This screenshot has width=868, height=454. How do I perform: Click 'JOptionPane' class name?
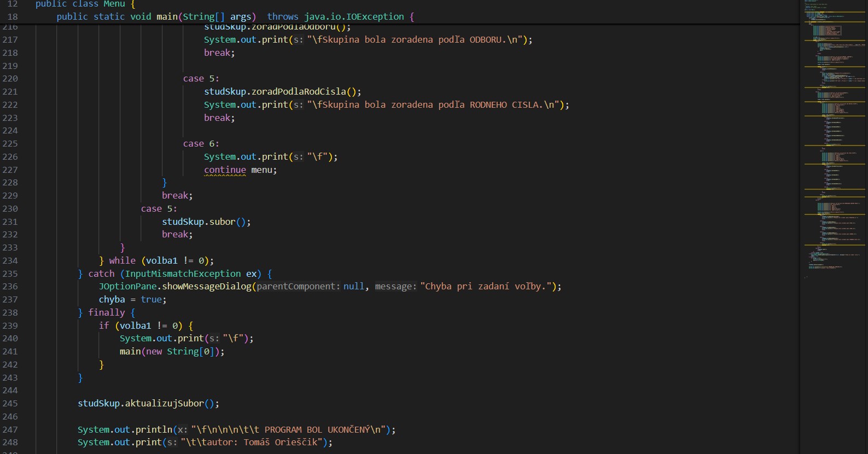127,287
